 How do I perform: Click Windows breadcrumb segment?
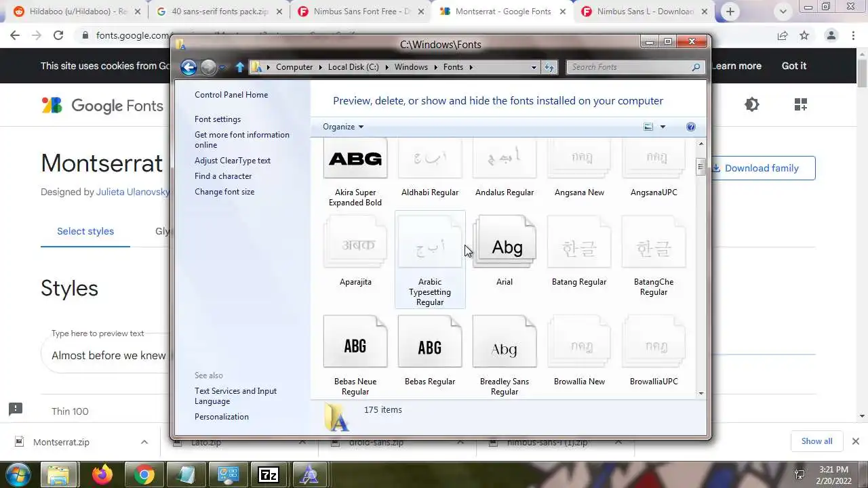tap(411, 67)
